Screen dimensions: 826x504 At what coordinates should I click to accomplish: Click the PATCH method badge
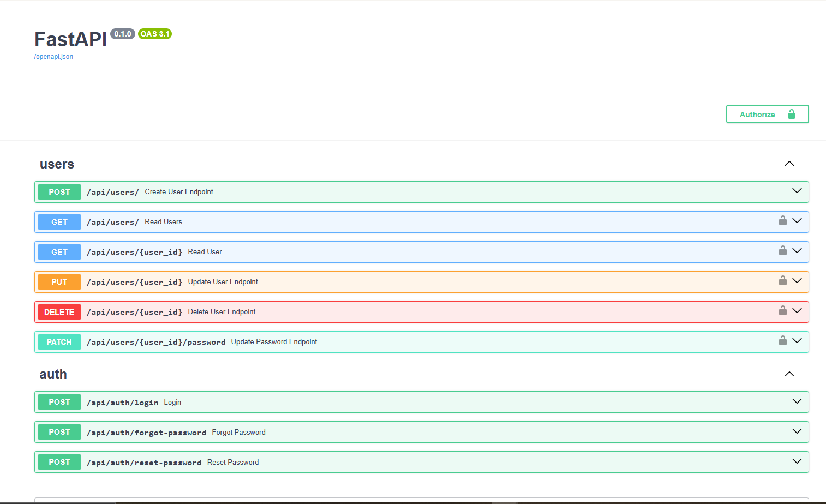pos(59,341)
